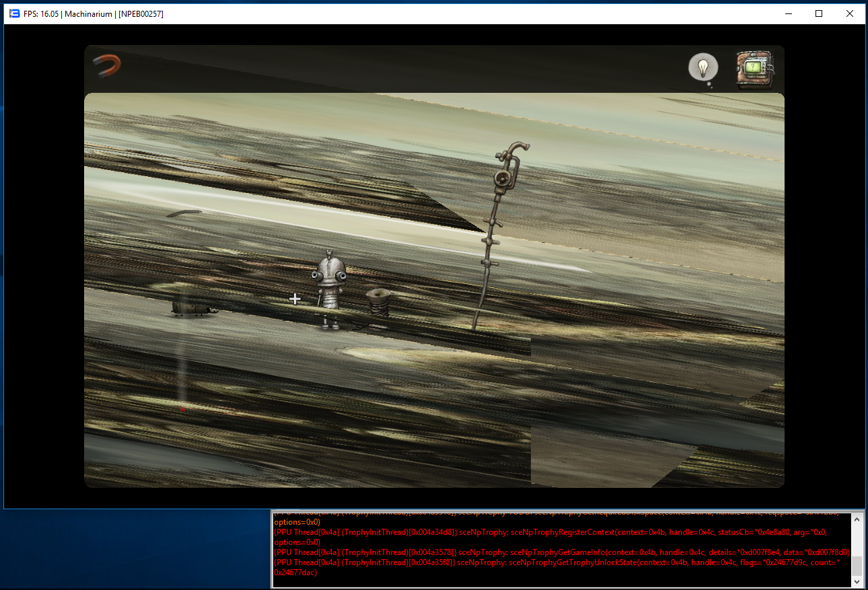Click the curved pipe tip atop pole

pos(518,147)
